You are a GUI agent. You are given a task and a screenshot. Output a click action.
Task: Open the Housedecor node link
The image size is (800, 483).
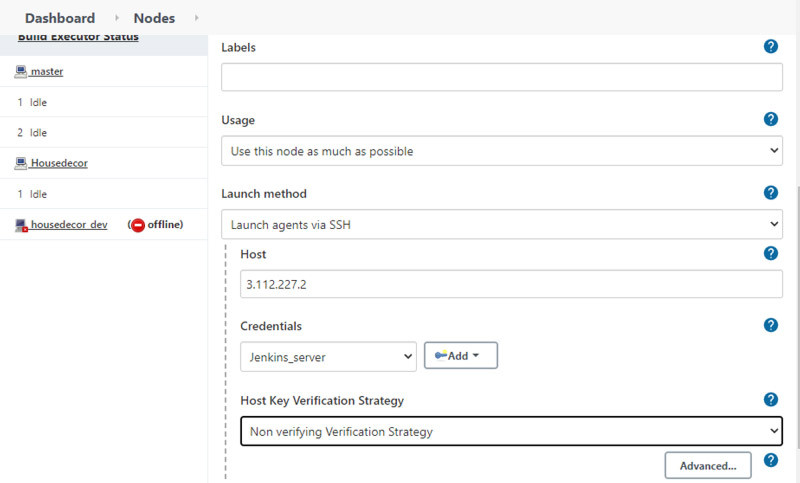pyautogui.click(x=59, y=163)
